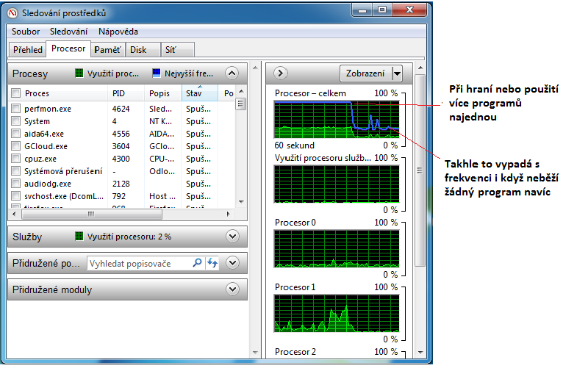The height and width of the screenshot is (371, 588).
Task: Click the partially visible Po column header
Action: tap(229, 93)
